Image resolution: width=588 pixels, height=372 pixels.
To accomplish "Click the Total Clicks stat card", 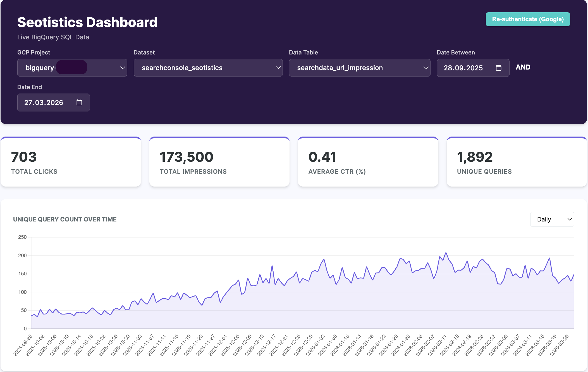I will point(71,162).
